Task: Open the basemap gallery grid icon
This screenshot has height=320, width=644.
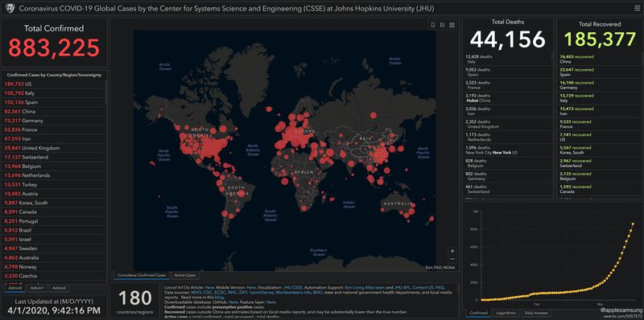Action: click(452, 25)
